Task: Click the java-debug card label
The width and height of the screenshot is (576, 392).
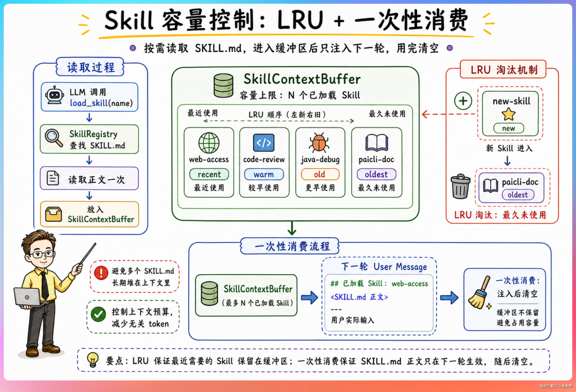Action: pyautogui.click(x=320, y=159)
